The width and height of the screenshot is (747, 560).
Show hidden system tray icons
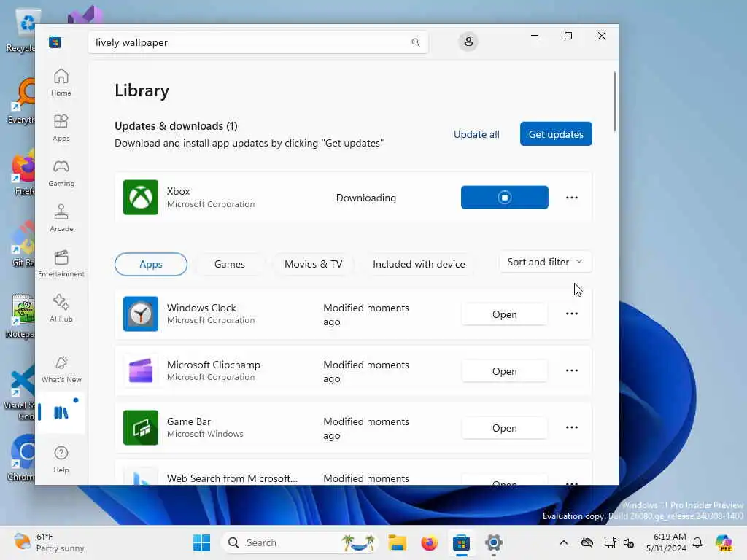click(564, 542)
